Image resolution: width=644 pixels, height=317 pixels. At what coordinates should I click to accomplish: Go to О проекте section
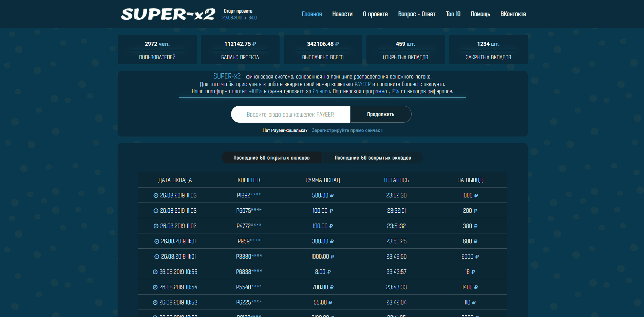[x=375, y=14]
